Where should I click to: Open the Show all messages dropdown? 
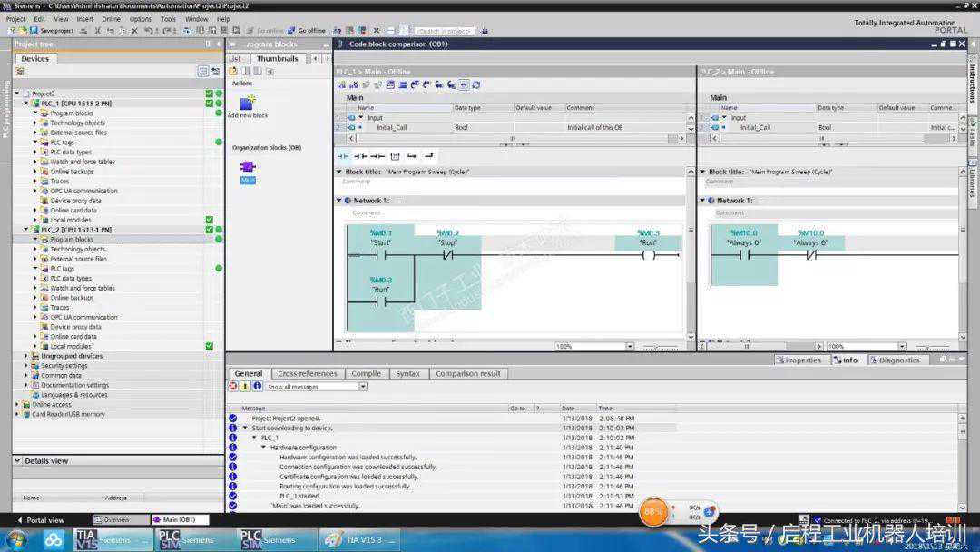point(362,386)
